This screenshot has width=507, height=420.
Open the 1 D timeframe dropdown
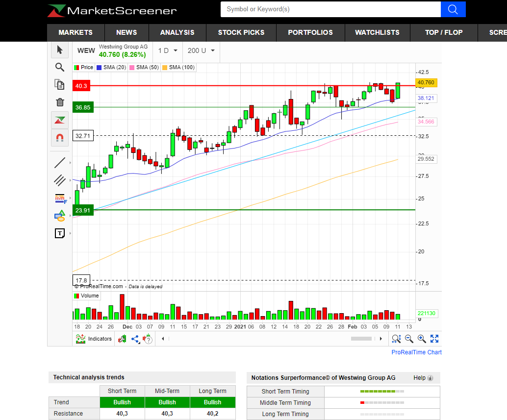(x=167, y=51)
